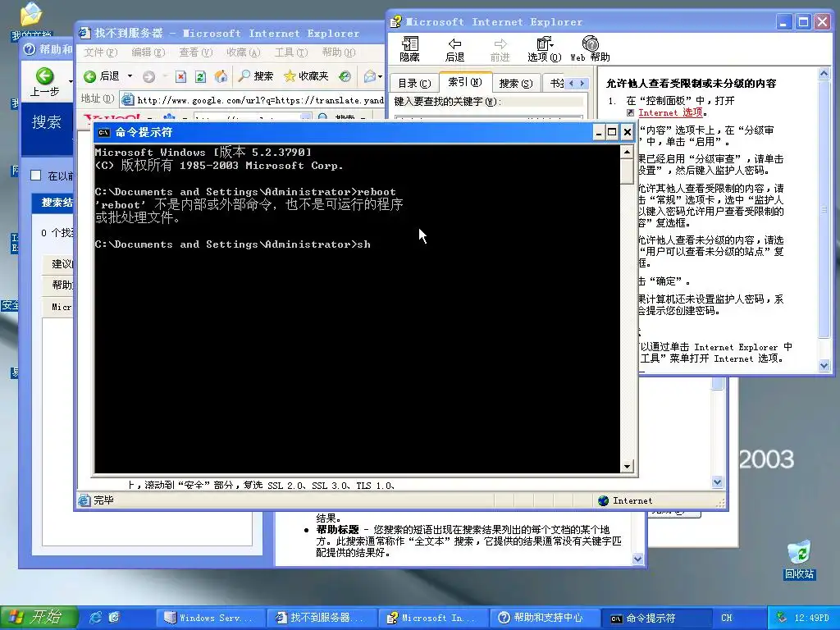The image size is (840, 630).
Task: Click the tab scroll left arrow in Help
Action: coord(571,83)
